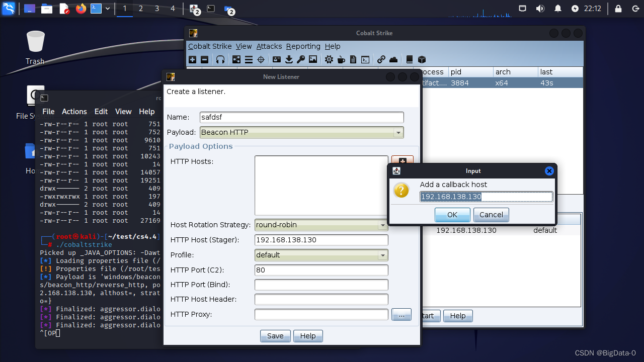The height and width of the screenshot is (362, 644).
Task: Click the document MS Office Macro icon
Action: click(353, 59)
